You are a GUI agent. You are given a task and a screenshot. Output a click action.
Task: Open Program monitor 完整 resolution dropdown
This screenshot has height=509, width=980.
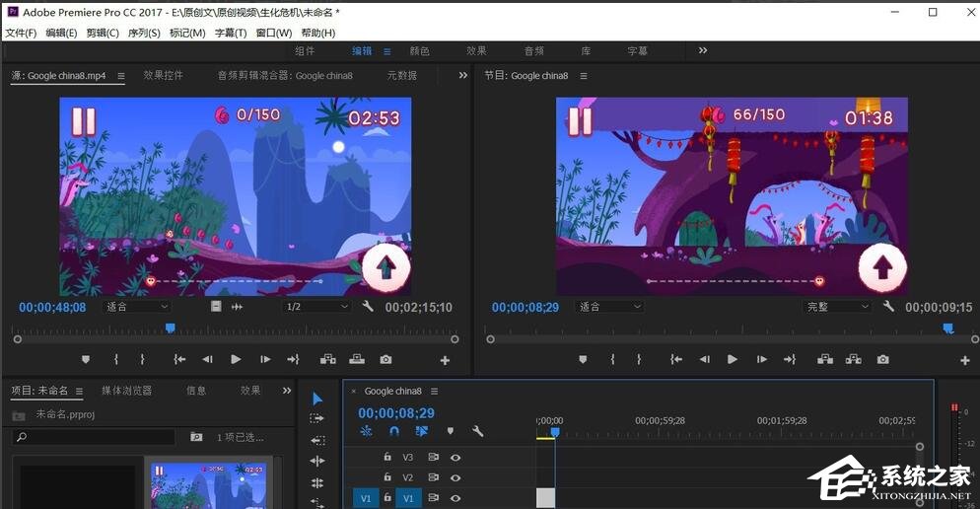click(837, 307)
